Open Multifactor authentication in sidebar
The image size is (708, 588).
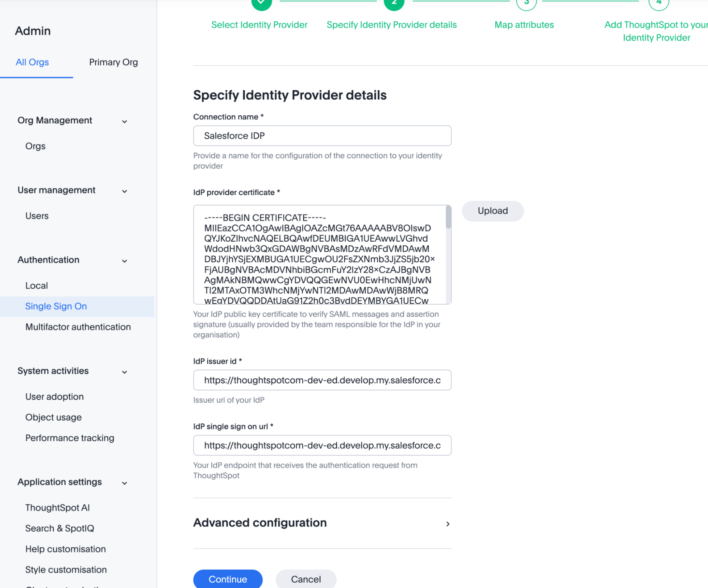(x=78, y=327)
